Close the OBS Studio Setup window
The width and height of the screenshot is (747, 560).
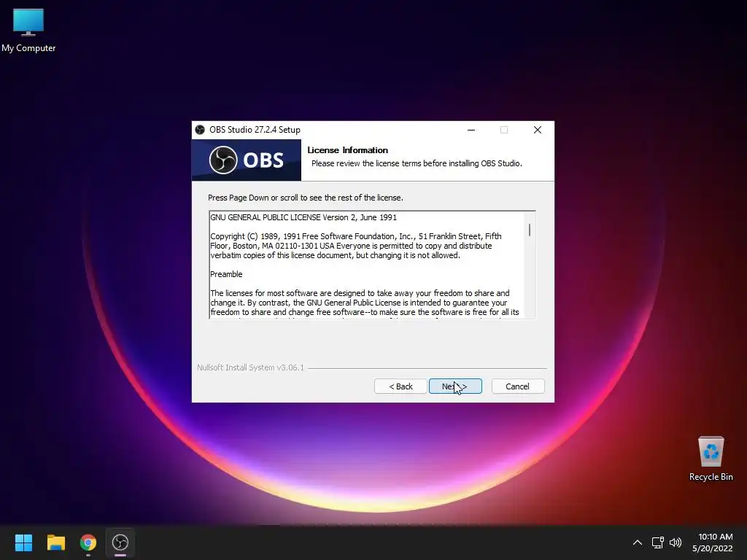coord(538,130)
